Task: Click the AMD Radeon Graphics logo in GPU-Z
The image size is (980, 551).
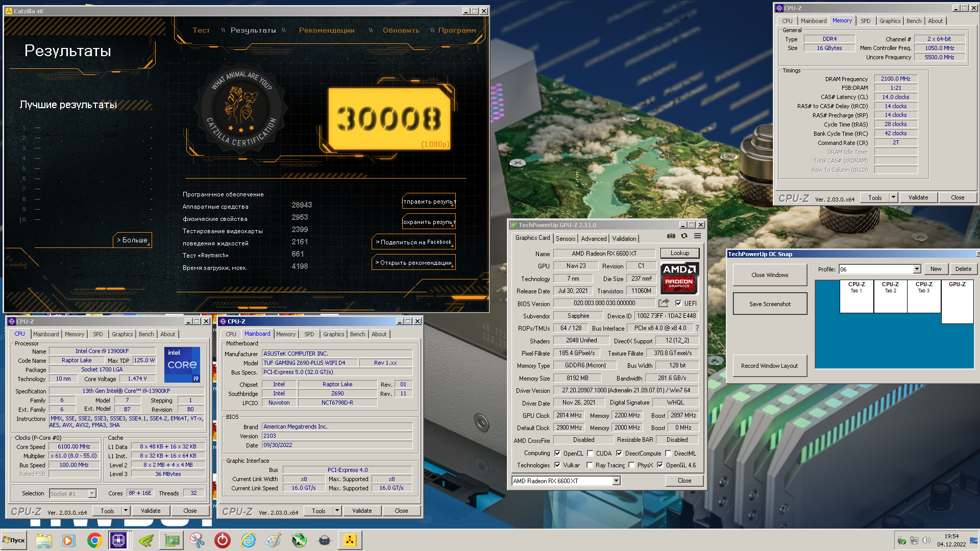Action: point(679,278)
